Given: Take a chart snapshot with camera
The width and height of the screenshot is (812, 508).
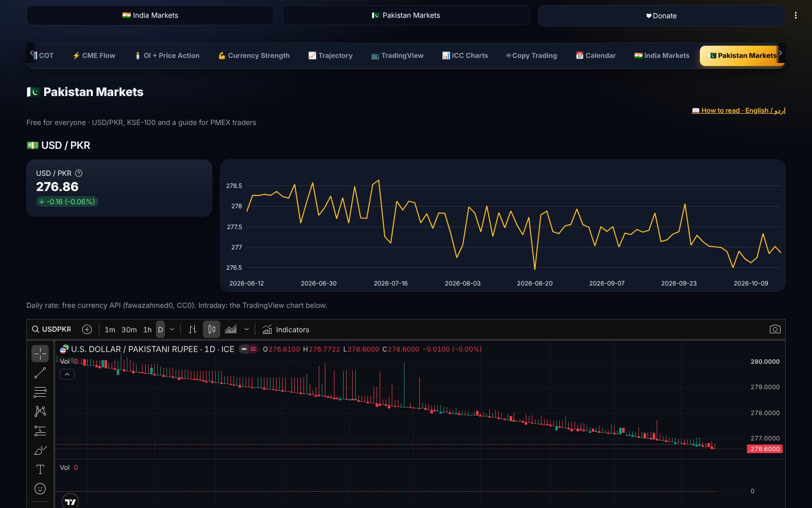Looking at the screenshot, I should click(775, 329).
